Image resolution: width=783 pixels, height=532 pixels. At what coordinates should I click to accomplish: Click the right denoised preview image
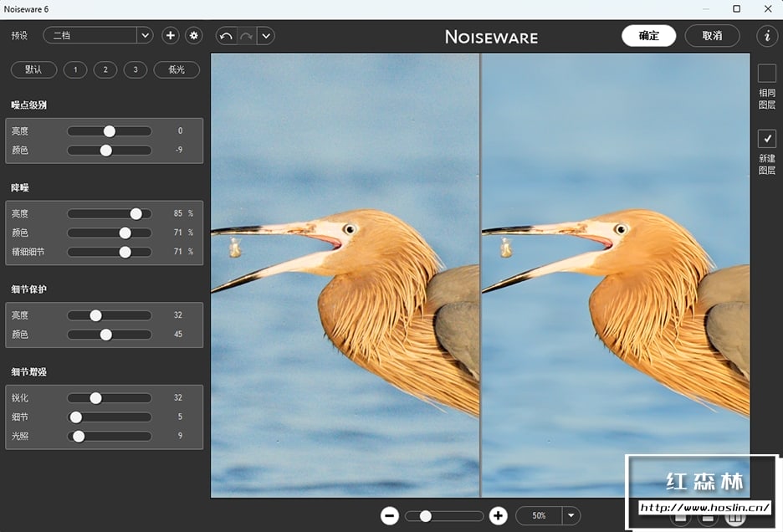point(616,276)
